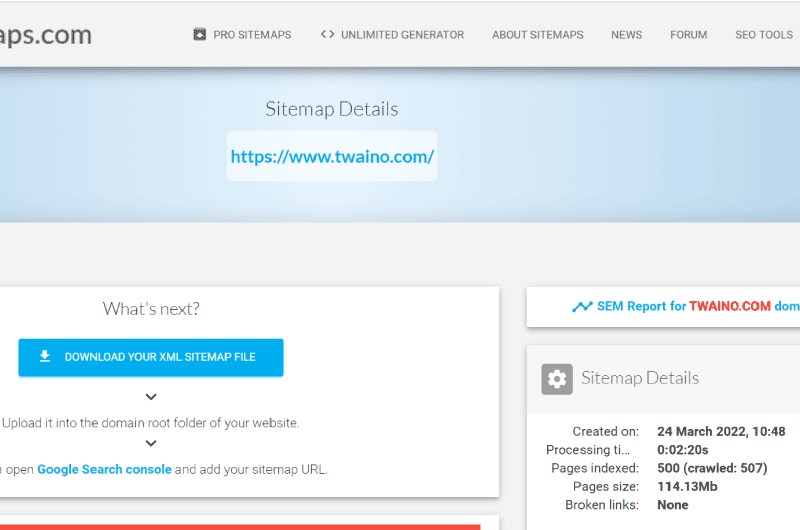Select the 'and add your sitemap URL.' text
800x530 pixels.
click(x=251, y=469)
